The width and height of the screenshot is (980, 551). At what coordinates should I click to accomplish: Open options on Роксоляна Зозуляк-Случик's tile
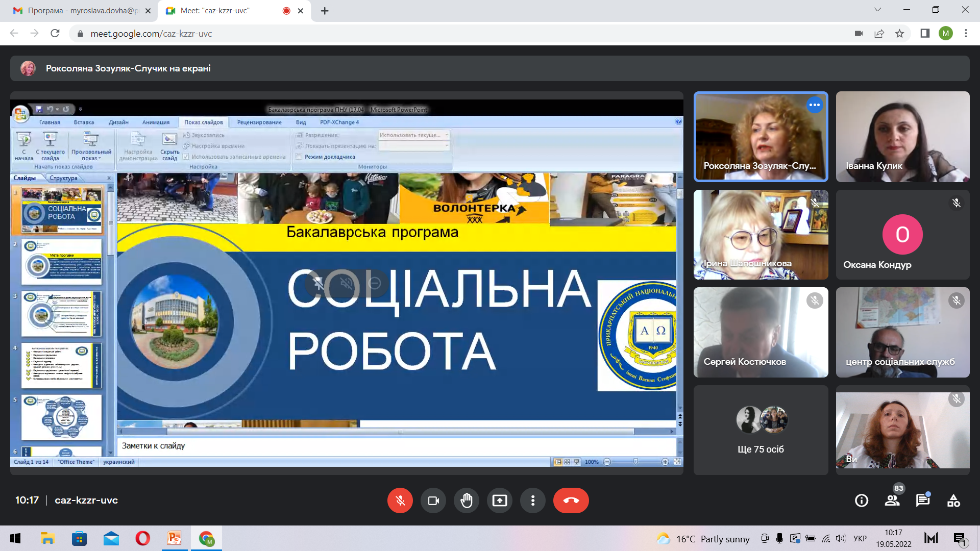(814, 105)
